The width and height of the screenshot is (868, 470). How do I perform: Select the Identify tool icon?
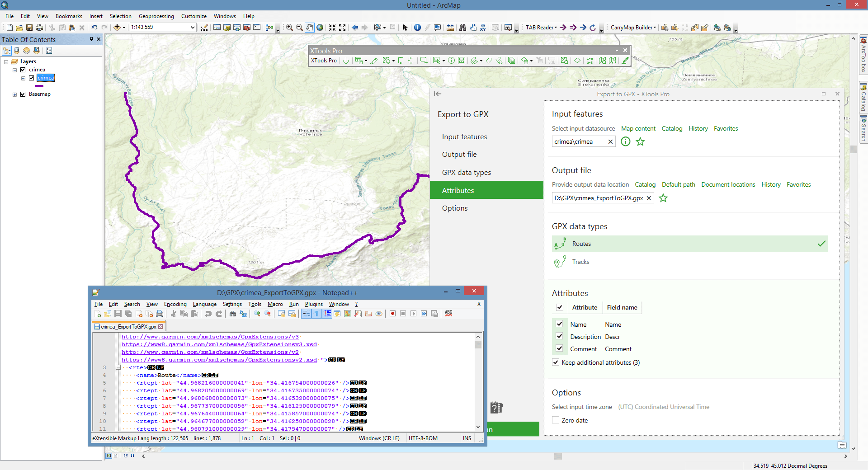pyautogui.click(x=417, y=28)
